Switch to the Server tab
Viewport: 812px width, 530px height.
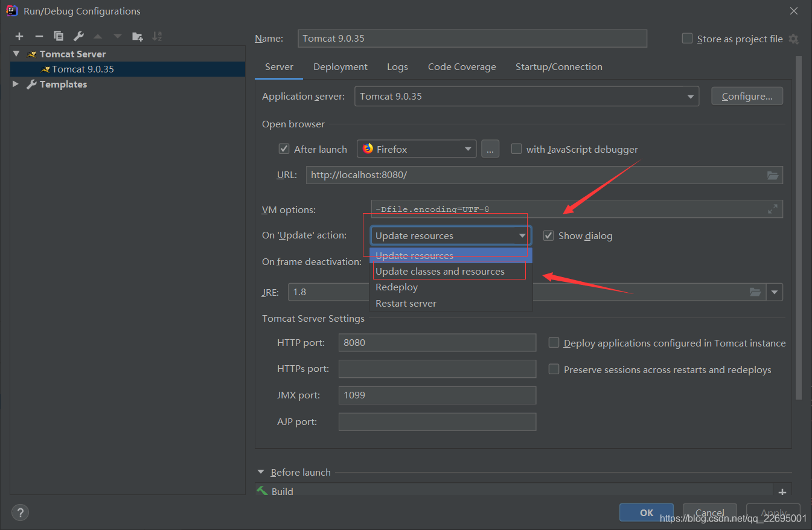pos(279,67)
